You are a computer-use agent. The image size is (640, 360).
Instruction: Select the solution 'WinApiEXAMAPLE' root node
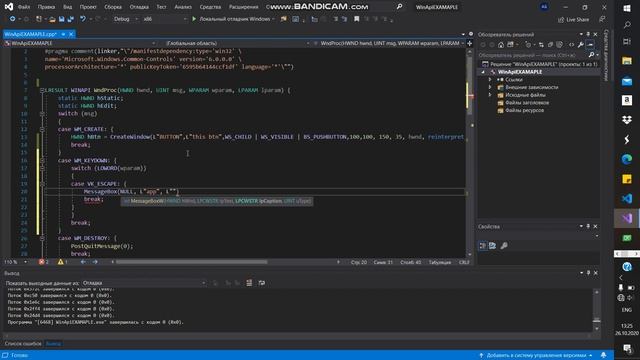[x=540, y=64]
